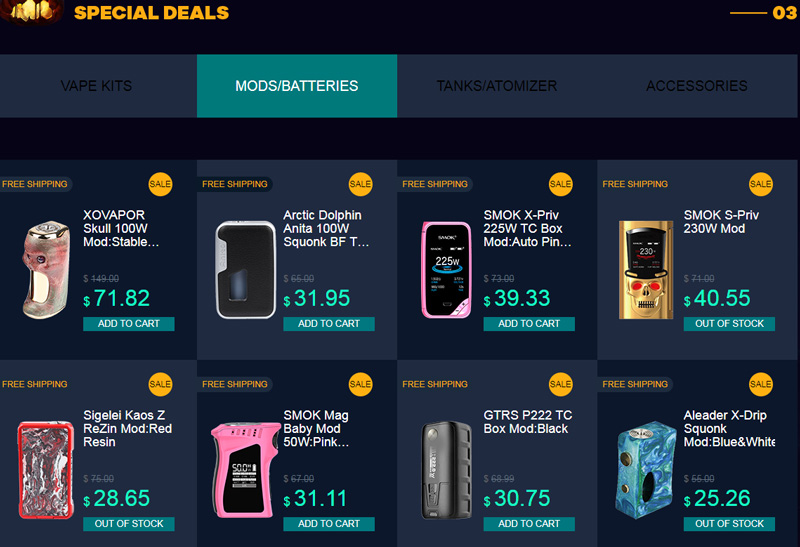
Task: Click SALE badge on Aleader X-Drip Squonk
Action: [761, 384]
